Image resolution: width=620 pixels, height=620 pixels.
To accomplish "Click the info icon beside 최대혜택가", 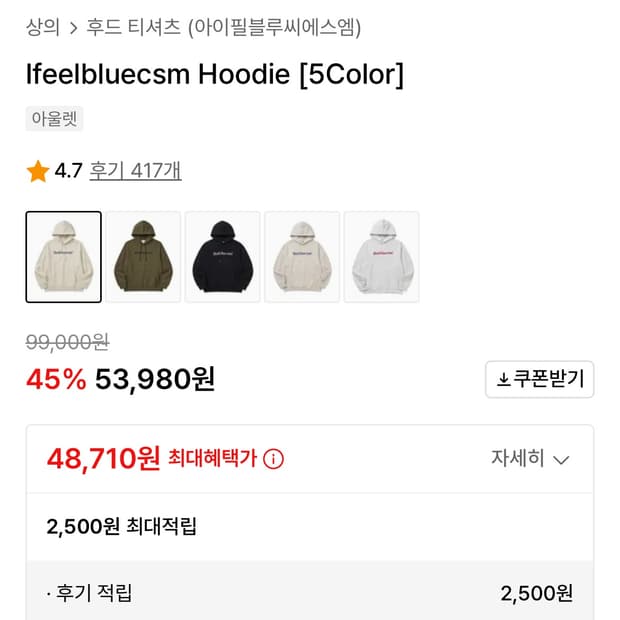I will pos(274,459).
